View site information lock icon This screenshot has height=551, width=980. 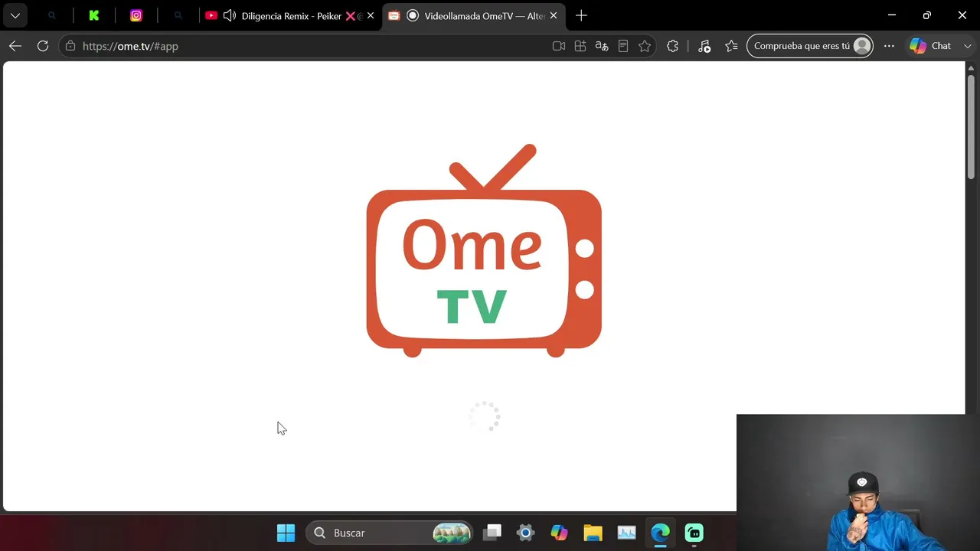click(70, 46)
